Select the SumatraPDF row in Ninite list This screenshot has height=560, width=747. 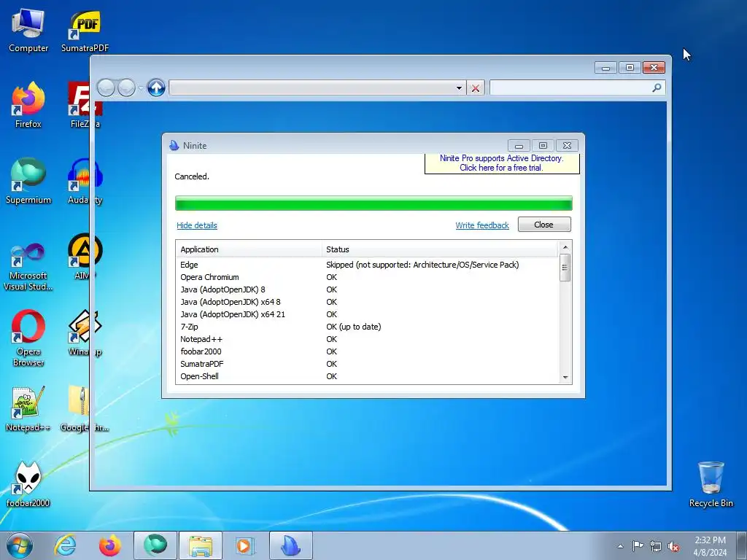click(x=367, y=364)
